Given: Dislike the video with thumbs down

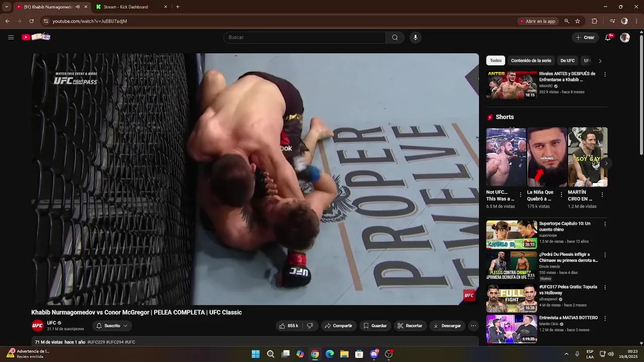Looking at the screenshot, I should [310, 326].
